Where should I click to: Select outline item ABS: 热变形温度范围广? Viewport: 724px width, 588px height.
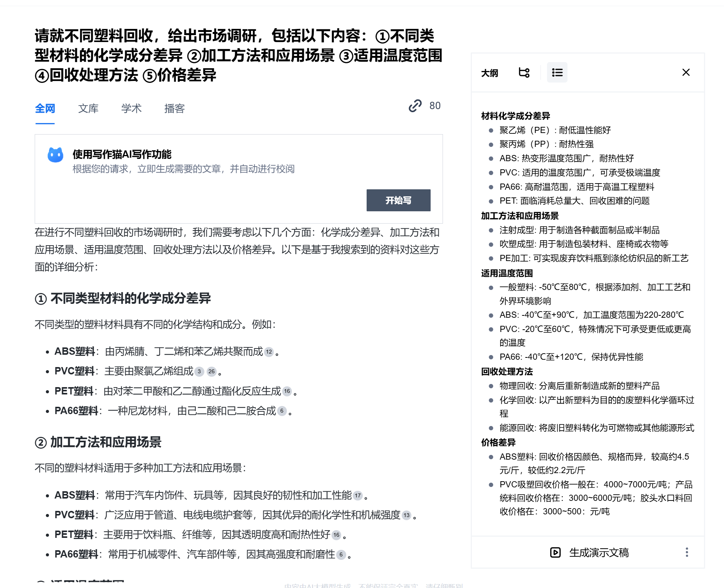pyautogui.click(x=567, y=158)
